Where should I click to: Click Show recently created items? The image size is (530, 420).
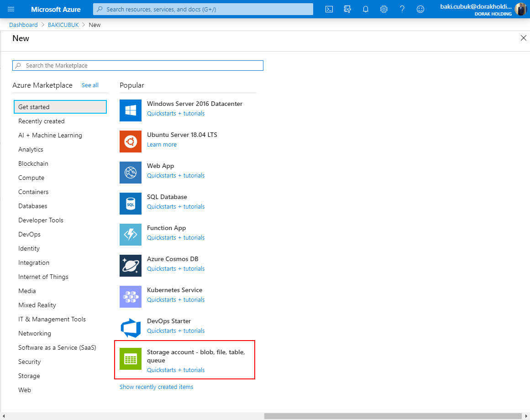coord(157,387)
